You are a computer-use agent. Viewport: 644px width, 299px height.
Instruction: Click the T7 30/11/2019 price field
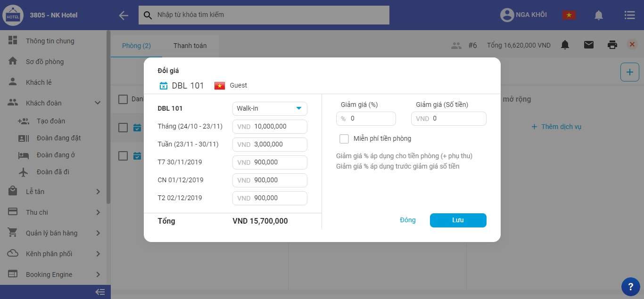coord(270,162)
